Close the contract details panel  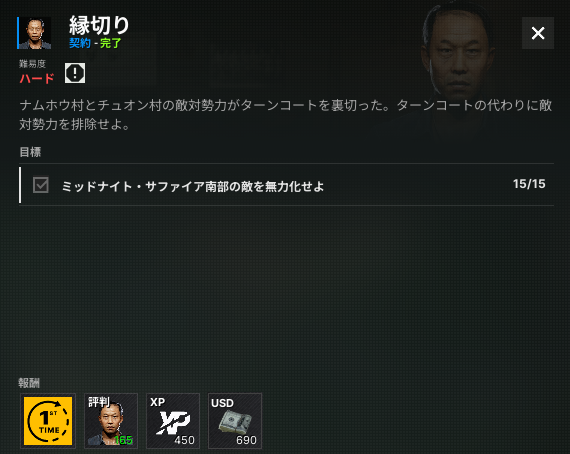[x=538, y=33]
